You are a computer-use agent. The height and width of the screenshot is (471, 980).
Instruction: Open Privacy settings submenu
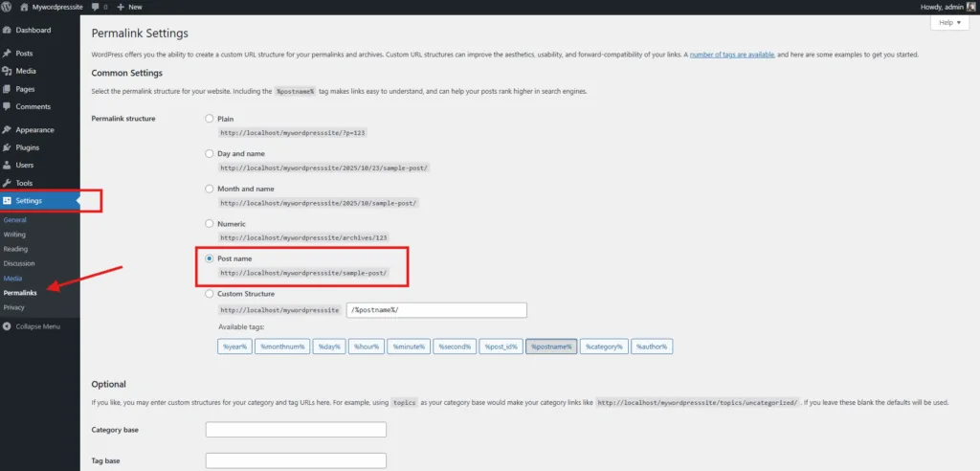click(13, 307)
